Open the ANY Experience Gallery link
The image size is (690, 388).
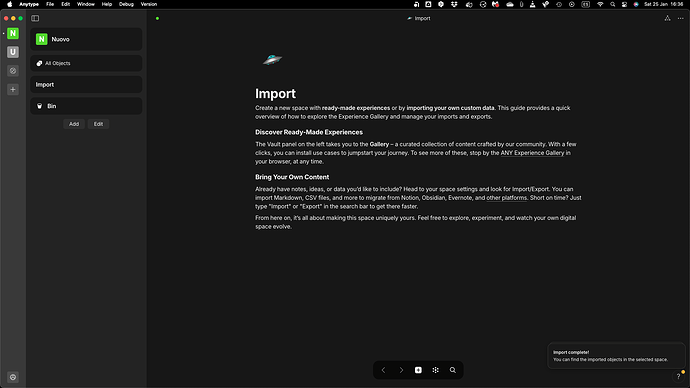click(532, 153)
